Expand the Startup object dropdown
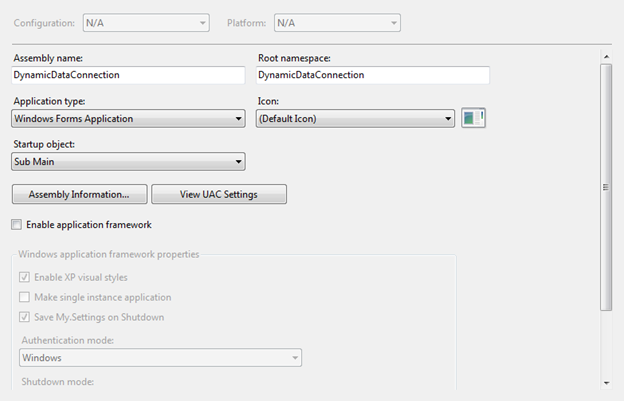This screenshot has height=401, width=624. (128, 162)
